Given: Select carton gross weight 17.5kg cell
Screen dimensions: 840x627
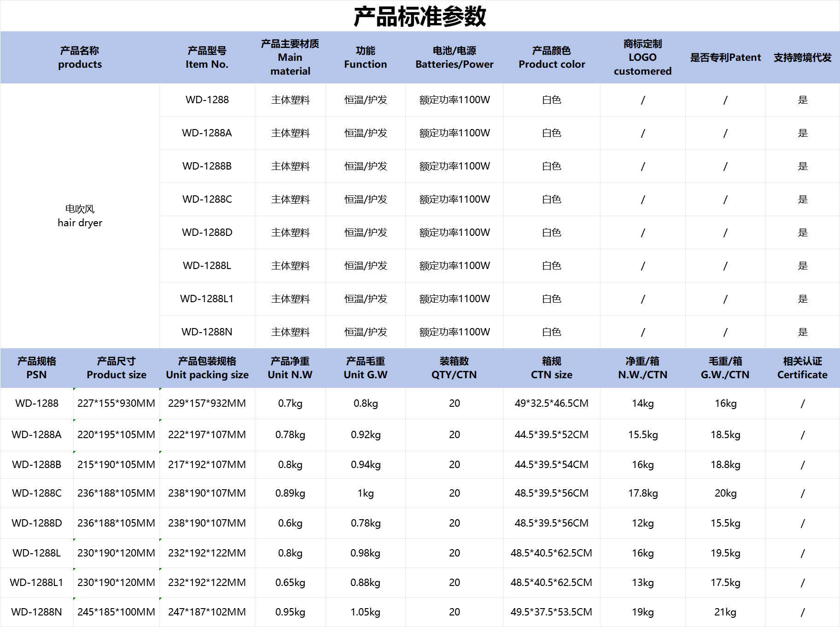Looking at the screenshot, I should pos(725,583).
